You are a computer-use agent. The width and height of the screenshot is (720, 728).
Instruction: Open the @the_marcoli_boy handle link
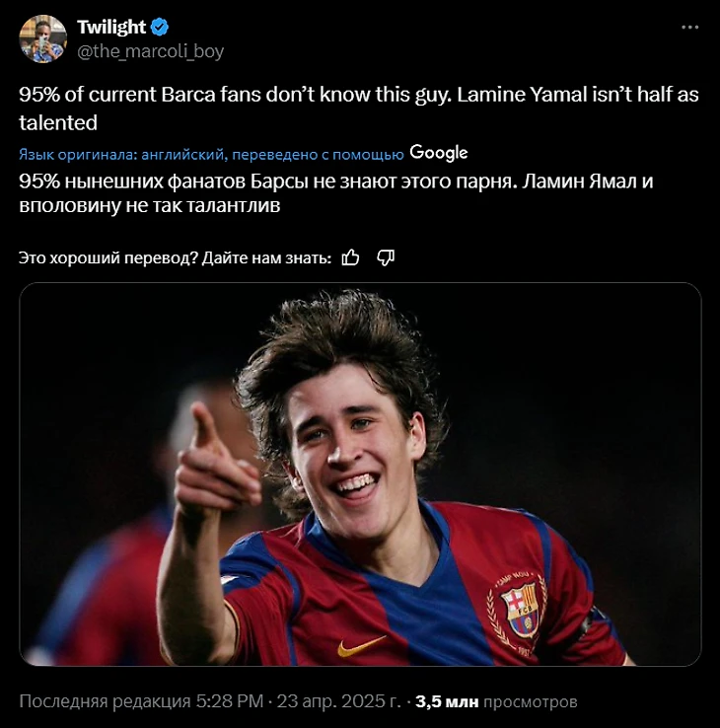(x=150, y=51)
